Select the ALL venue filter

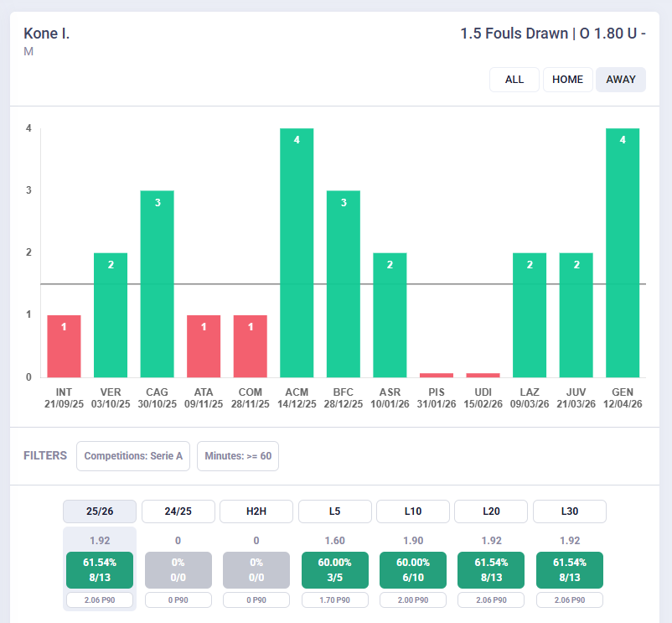click(514, 80)
